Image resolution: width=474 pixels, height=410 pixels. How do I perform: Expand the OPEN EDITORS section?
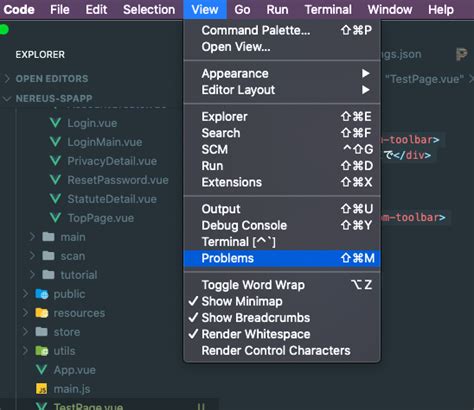click(x=7, y=79)
